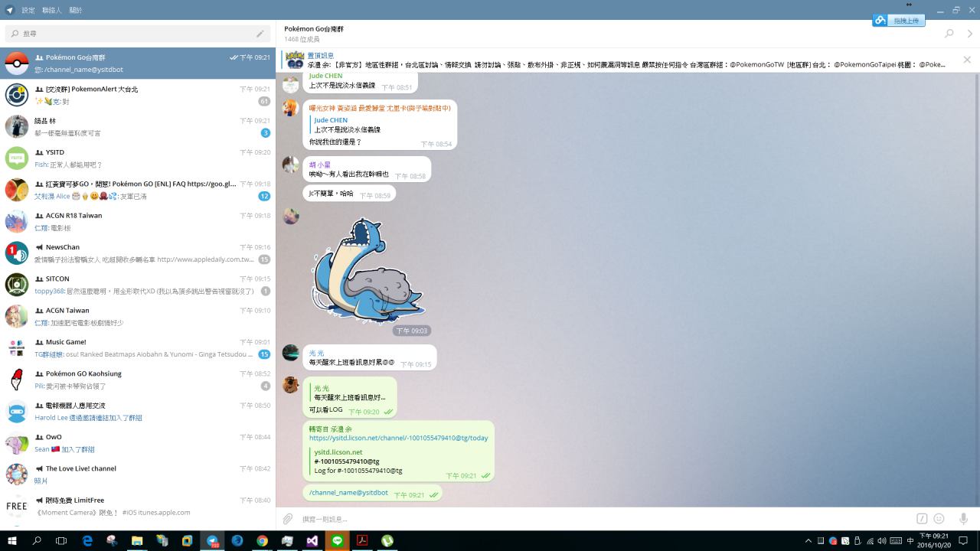This screenshot has height=551, width=980.
Task: Click the Pokémon Go台南群 title in chat header
Action: [x=314, y=29]
